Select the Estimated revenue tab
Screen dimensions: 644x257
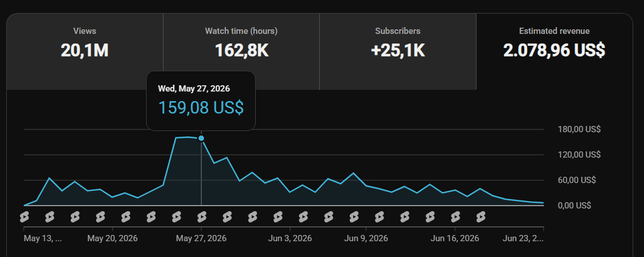[554, 51]
